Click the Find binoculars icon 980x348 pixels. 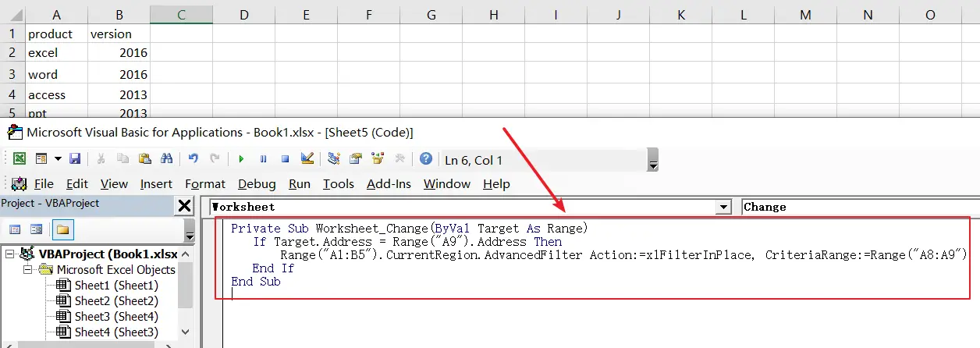tap(166, 158)
